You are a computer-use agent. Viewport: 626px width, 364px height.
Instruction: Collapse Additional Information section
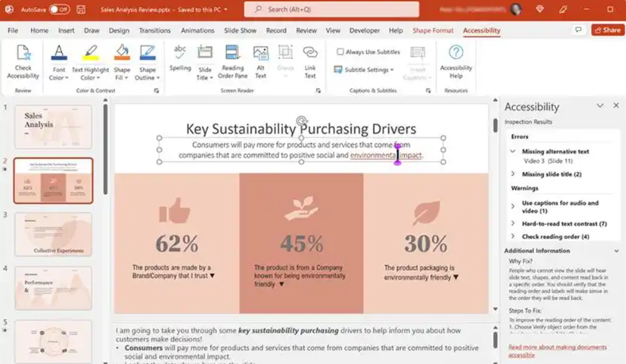pos(617,251)
